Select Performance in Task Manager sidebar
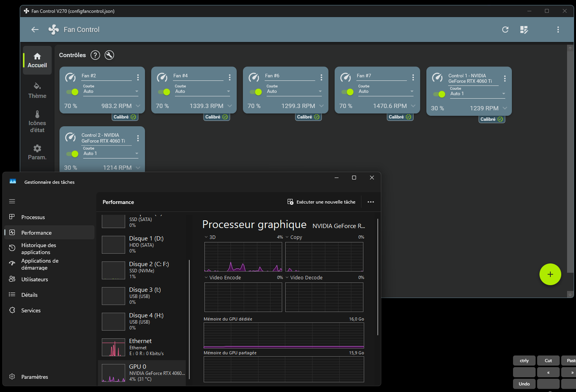 click(x=49, y=233)
